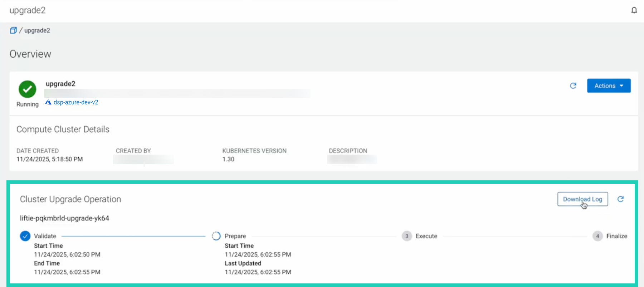
Task: Click the Azure logo beside dsp-azure-dev-v2
Action: 48,102
